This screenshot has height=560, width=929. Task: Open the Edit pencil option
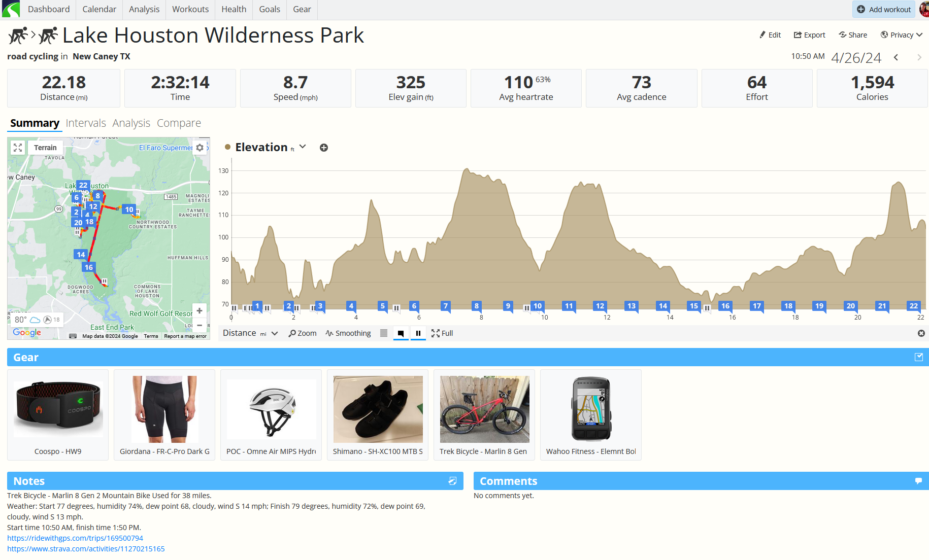tap(770, 35)
